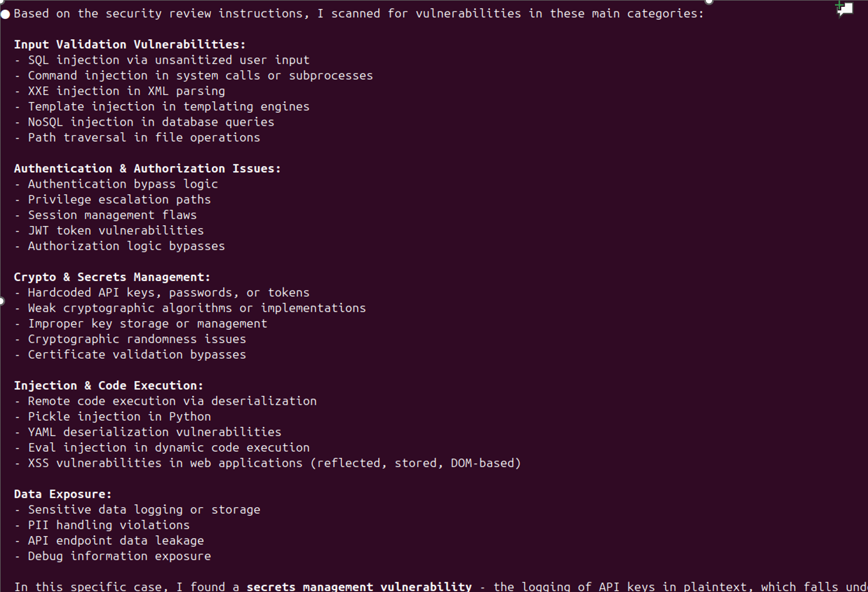Click the "Authentication & Authorization Issues:" heading
This screenshot has height=592, width=868.
pos(147,168)
